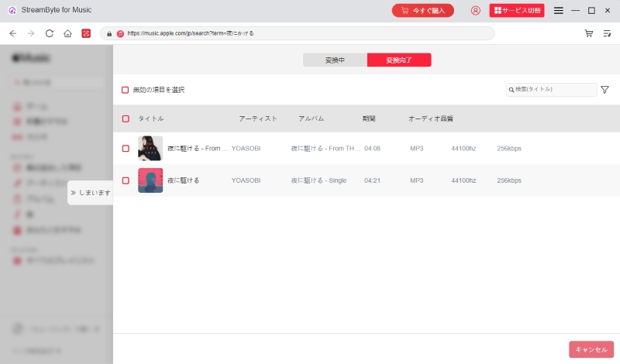This screenshot has width=620, height=364.
Task: Switch to the 変換中 tab
Action: tap(335, 60)
